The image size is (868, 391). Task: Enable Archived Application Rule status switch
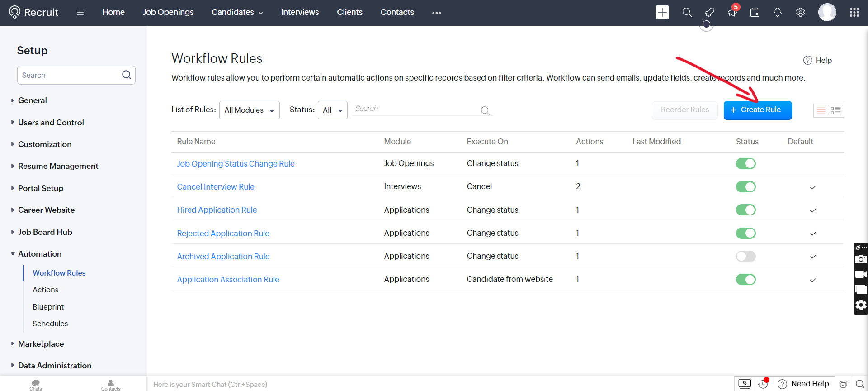click(x=745, y=256)
